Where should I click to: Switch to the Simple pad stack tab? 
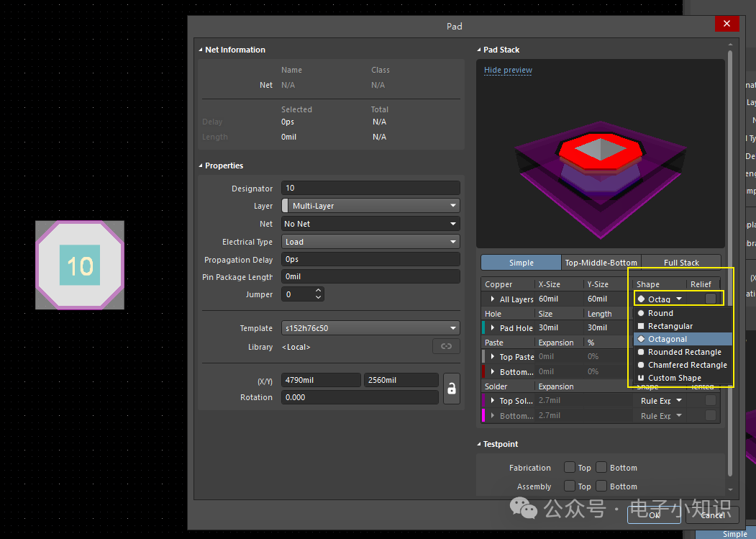click(522, 263)
